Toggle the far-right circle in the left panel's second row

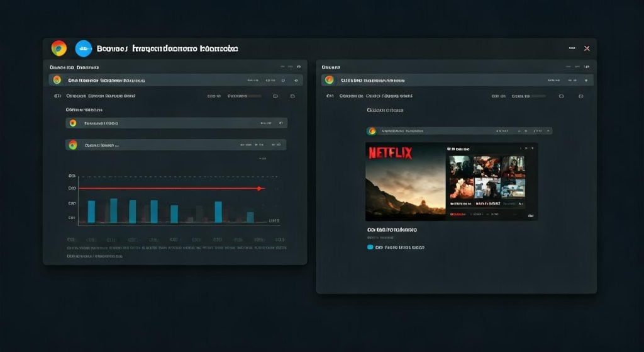(x=292, y=96)
